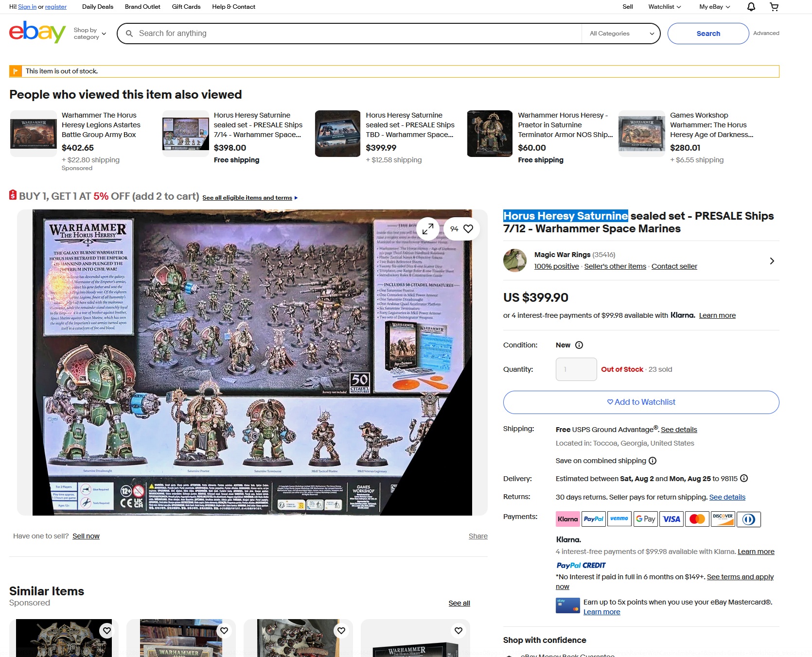Click Add to Watchlist button
Screen dimensions: 812x657
(641, 402)
